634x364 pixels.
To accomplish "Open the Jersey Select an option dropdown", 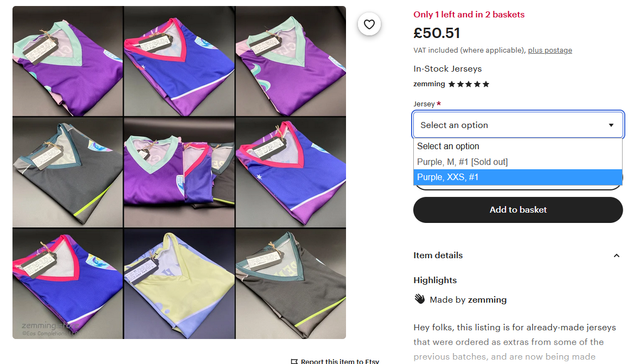I will point(518,125).
